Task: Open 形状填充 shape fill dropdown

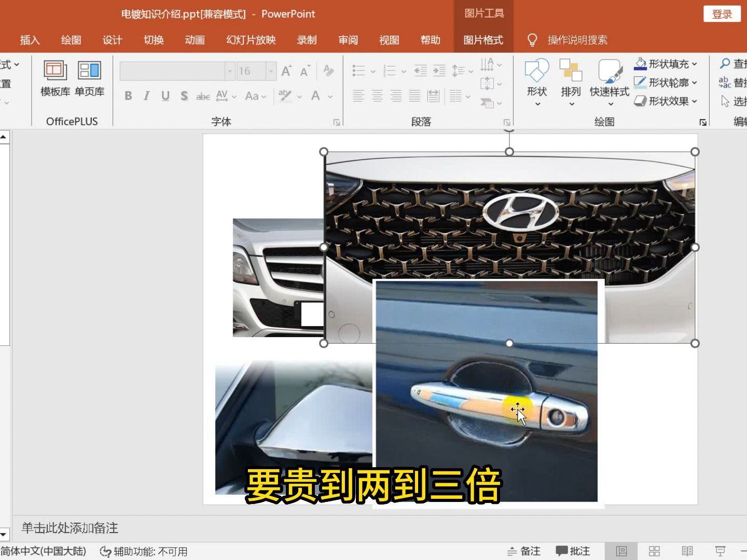Action: point(666,64)
